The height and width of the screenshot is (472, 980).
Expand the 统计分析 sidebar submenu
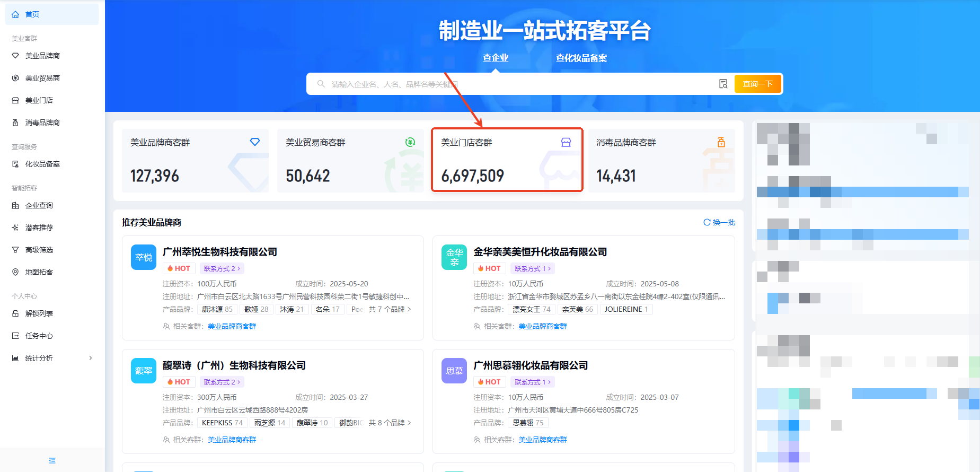(x=91, y=358)
